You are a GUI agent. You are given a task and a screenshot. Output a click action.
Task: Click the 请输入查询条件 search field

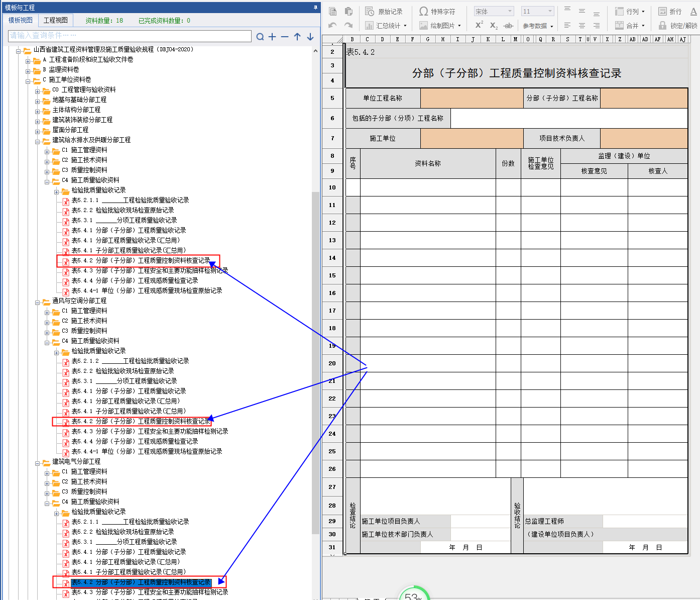click(x=130, y=36)
